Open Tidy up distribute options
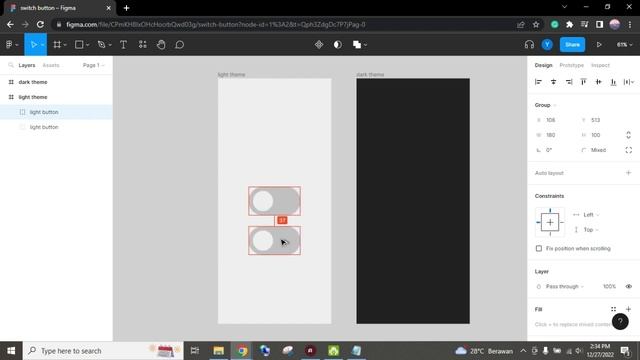This screenshot has height=360, width=640. pyautogui.click(x=629, y=82)
